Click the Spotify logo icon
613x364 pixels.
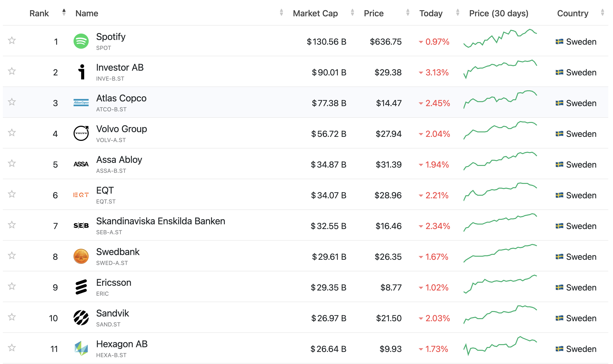coord(81,41)
